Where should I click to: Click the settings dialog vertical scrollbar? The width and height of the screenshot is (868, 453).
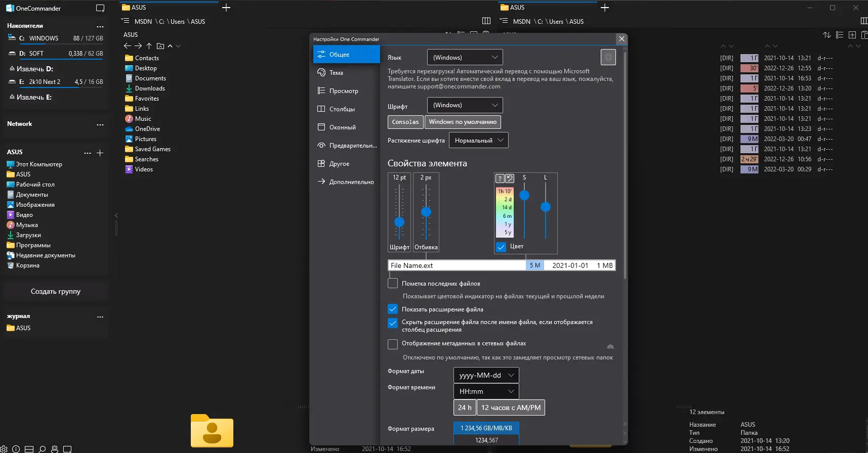(625, 164)
